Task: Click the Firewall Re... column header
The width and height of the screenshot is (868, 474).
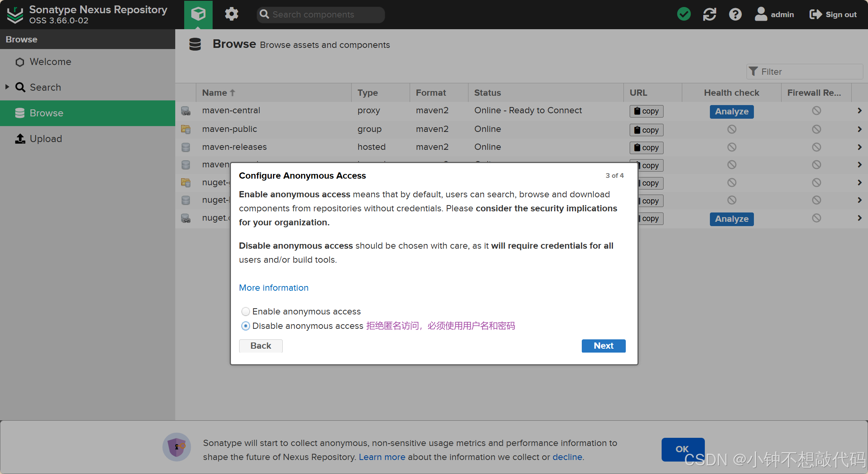Action: pyautogui.click(x=816, y=93)
